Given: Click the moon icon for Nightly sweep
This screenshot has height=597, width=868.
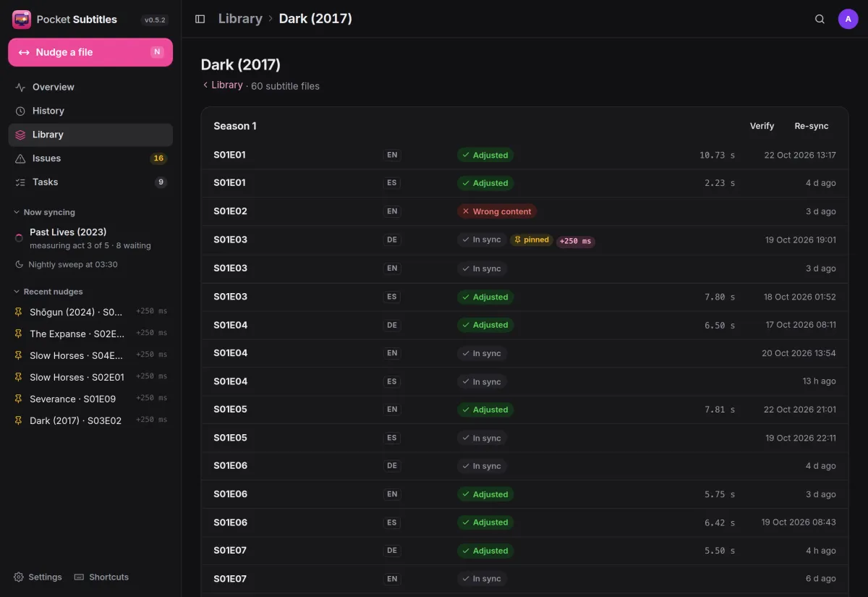Looking at the screenshot, I should [19, 264].
